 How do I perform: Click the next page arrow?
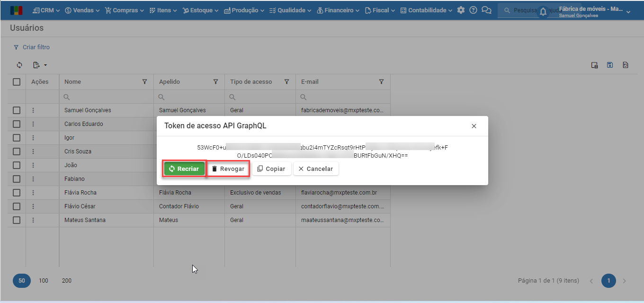tap(625, 281)
